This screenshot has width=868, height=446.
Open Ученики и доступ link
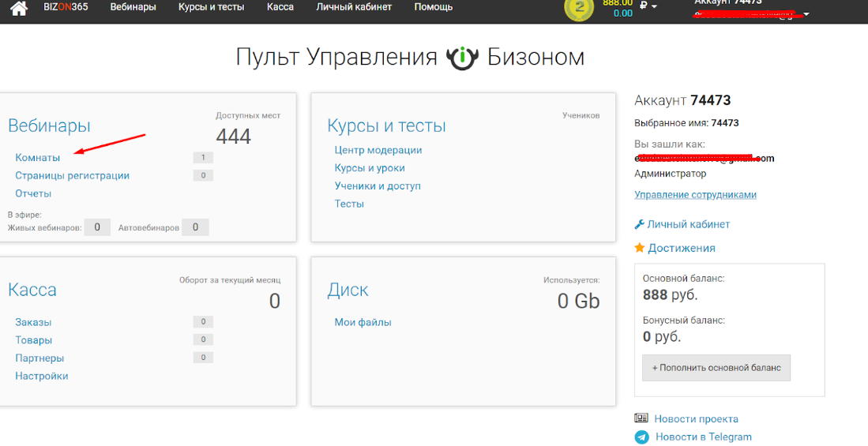tap(378, 186)
